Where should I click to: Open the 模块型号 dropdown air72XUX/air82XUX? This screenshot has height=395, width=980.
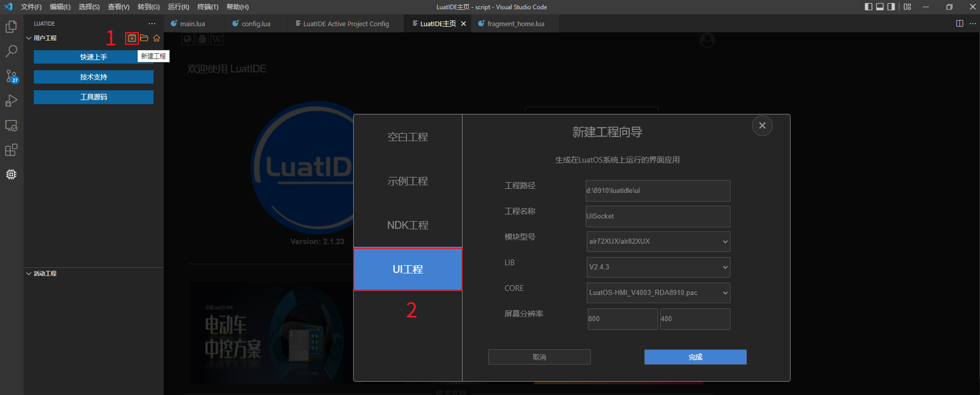pyautogui.click(x=658, y=242)
